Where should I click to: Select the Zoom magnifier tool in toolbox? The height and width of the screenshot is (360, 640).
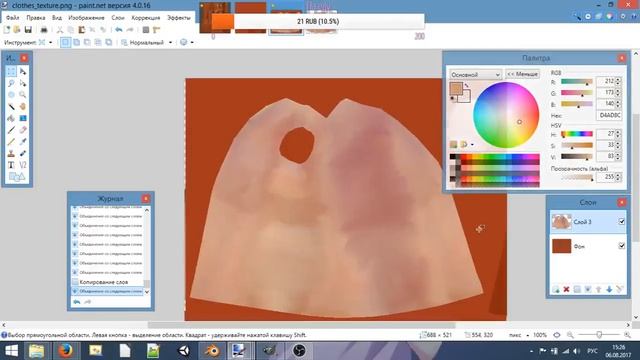(x=23, y=95)
